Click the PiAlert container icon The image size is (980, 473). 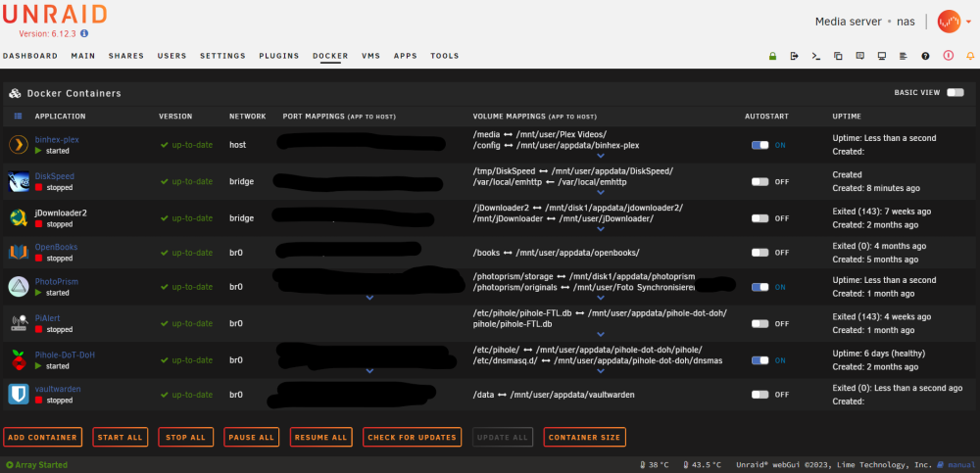[x=18, y=323]
